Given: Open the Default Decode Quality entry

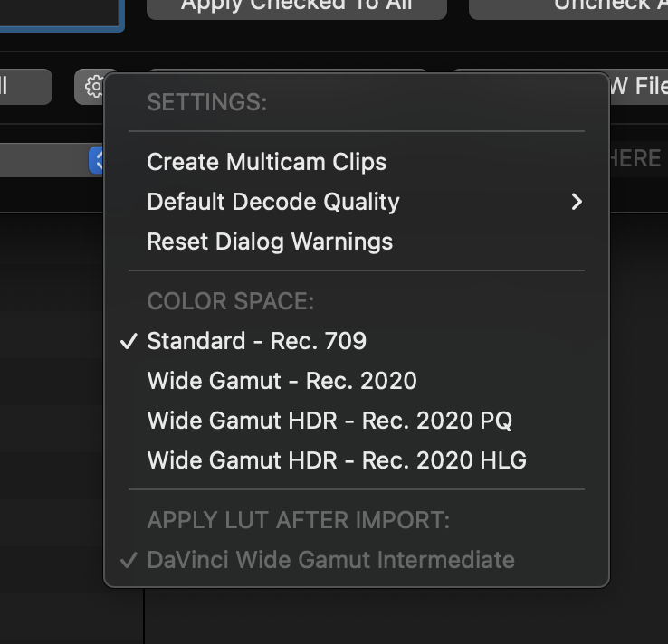Looking at the screenshot, I should point(272,202).
